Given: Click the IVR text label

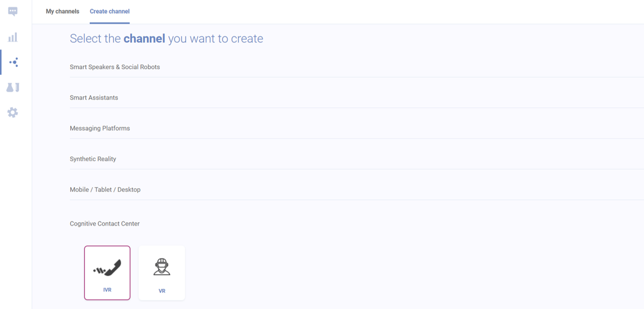Looking at the screenshot, I should pyautogui.click(x=107, y=290).
